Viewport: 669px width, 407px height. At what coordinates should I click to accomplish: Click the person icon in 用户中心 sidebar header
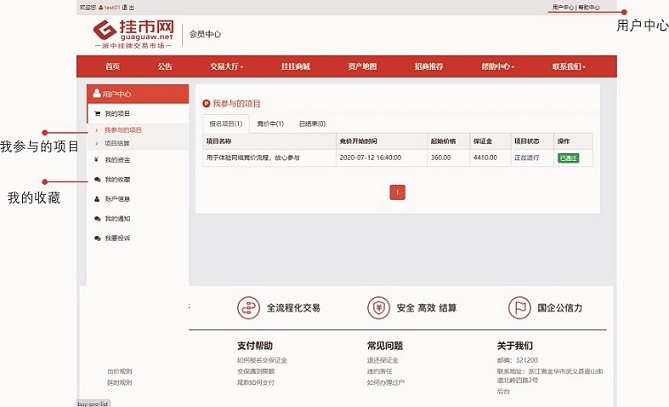click(97, 93)
